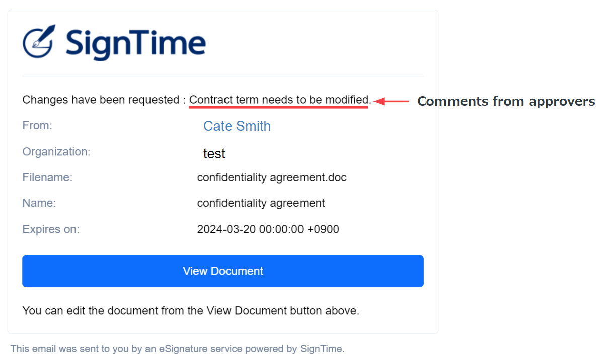Click the SignTime wordmark text
Viewport: 600px width, 364px height.
point(136,44)
